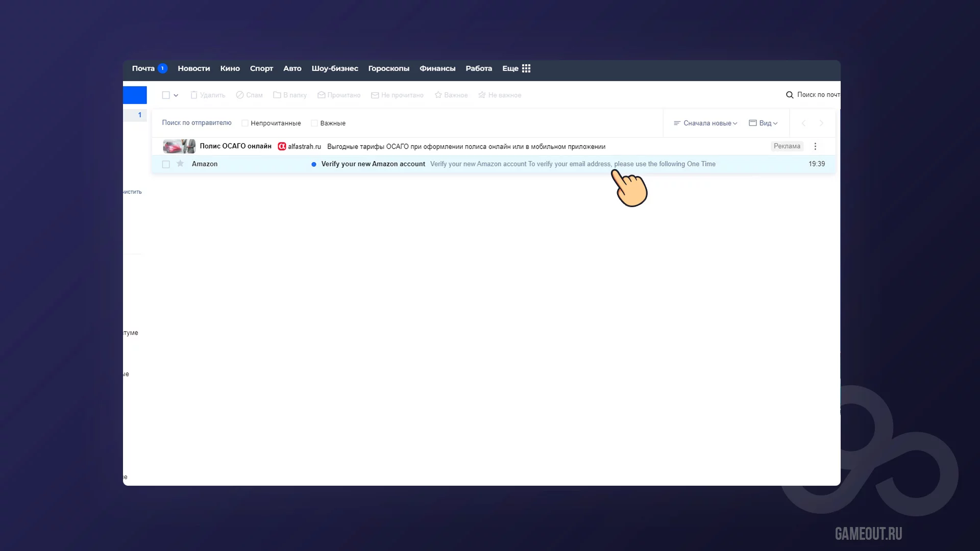980x551 pixels.
Task: Tick the Amazon email checkbox
Action: point(166,164)
